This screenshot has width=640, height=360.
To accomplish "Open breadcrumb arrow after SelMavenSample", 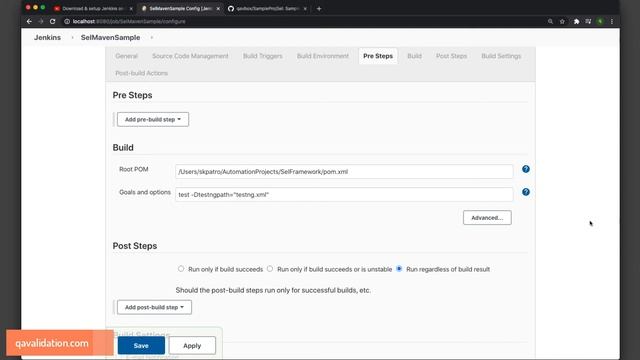I will [x=151, y=38].
